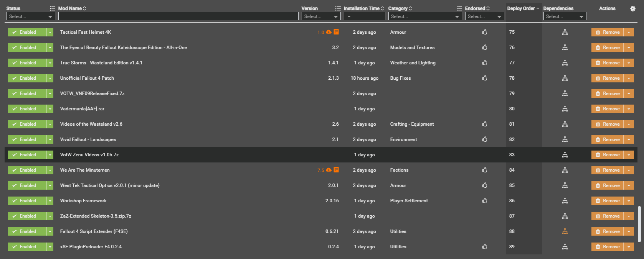Remove Tactical Fast Helmet 4K mod
644x259 pixels.
(608, 32)
